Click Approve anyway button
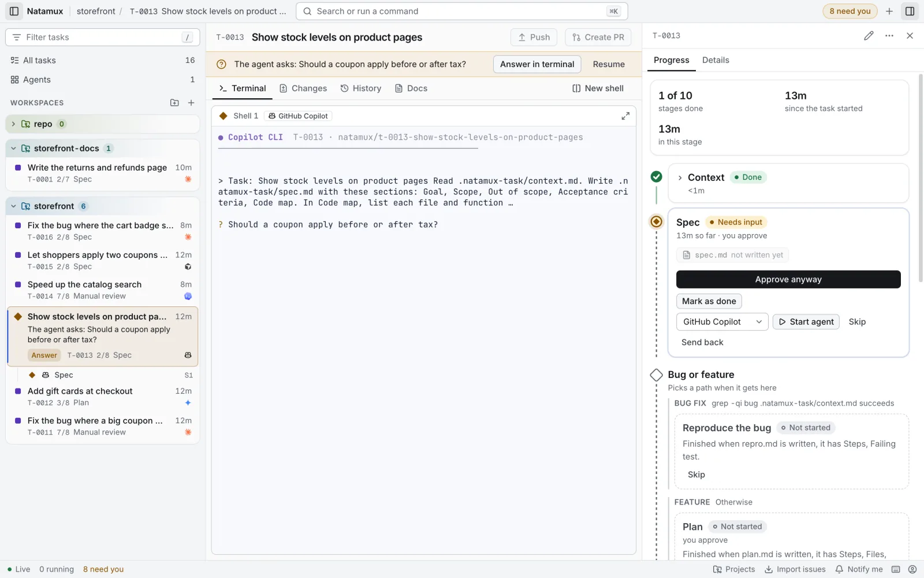The height and width of the screenshot is (578, 924). pyautogui.click(x=788, y=279)
